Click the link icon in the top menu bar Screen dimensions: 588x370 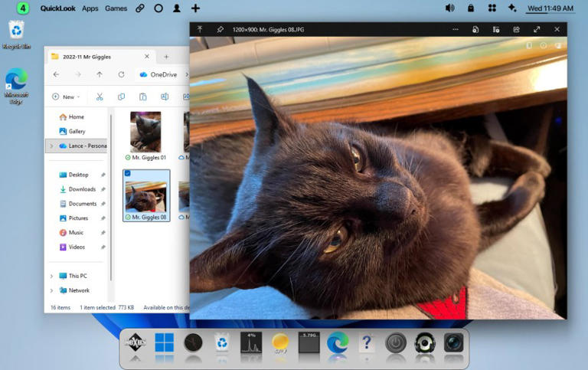140,8
